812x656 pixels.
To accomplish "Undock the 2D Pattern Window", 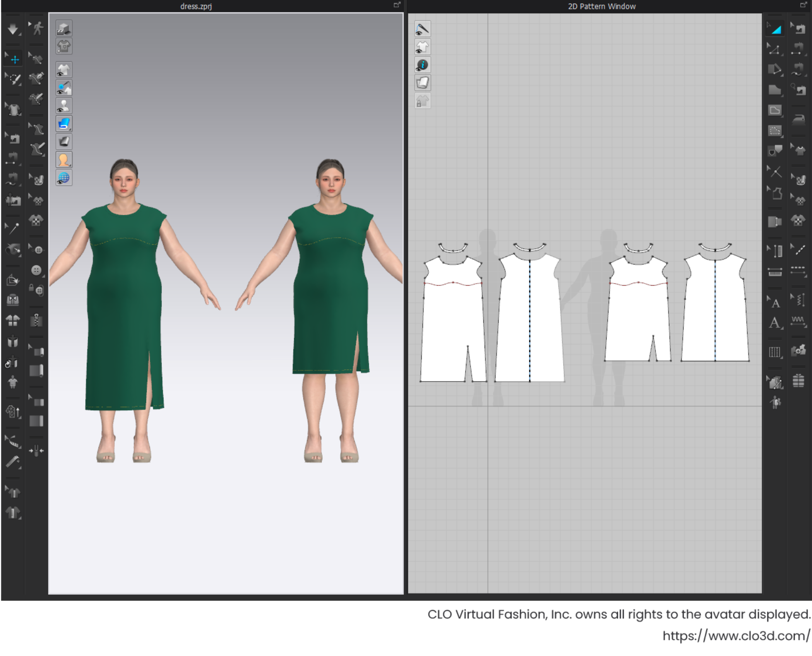I will [803, 5].
